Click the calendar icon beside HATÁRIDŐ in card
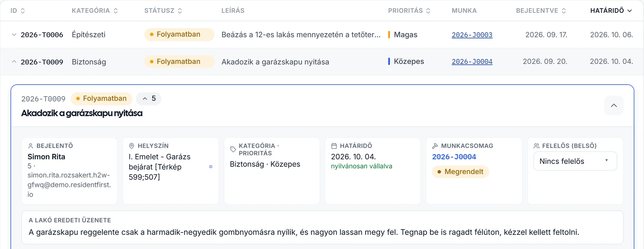Image resolution: width=644 pixels, height=249 pixels. pos(334,146)
